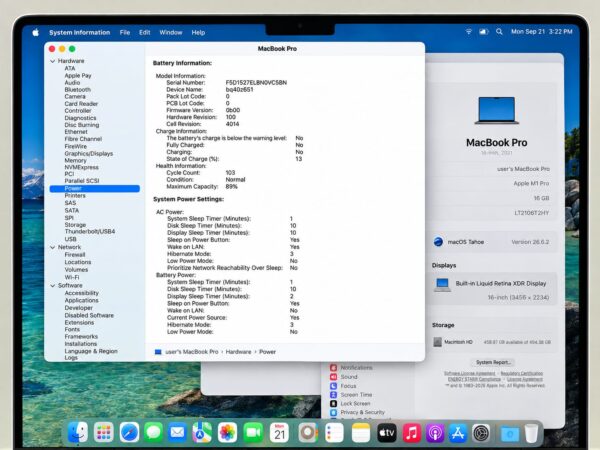Open Music from the Dock
The width and height of the screenshot is (600, 450).
[412, 433]
